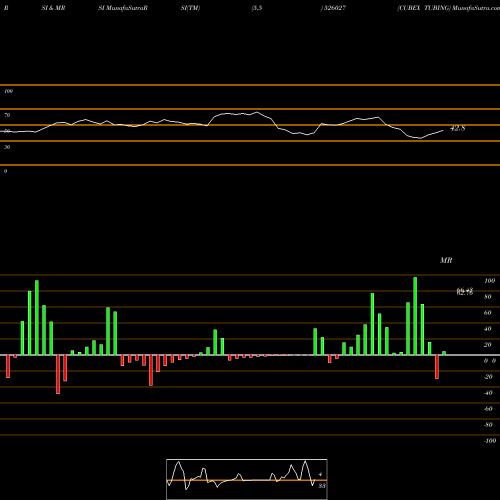Viewport: 500px width, 500px height.
Task: Click the current RSI value 42.8
Action: tap(458, 128)
